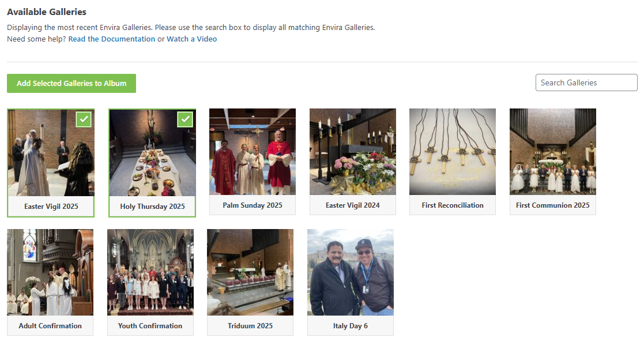Screen dimensions: 644x345
Task: Focus the Search Galleries field
Action: point(586,82)
